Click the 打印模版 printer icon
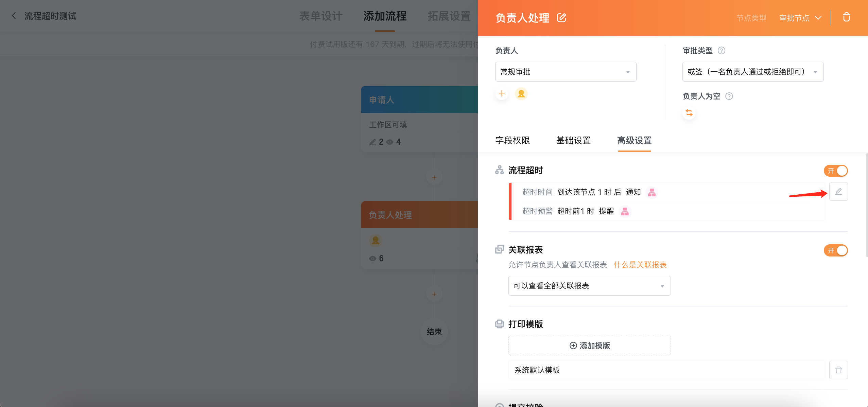 tap(499, 324)
